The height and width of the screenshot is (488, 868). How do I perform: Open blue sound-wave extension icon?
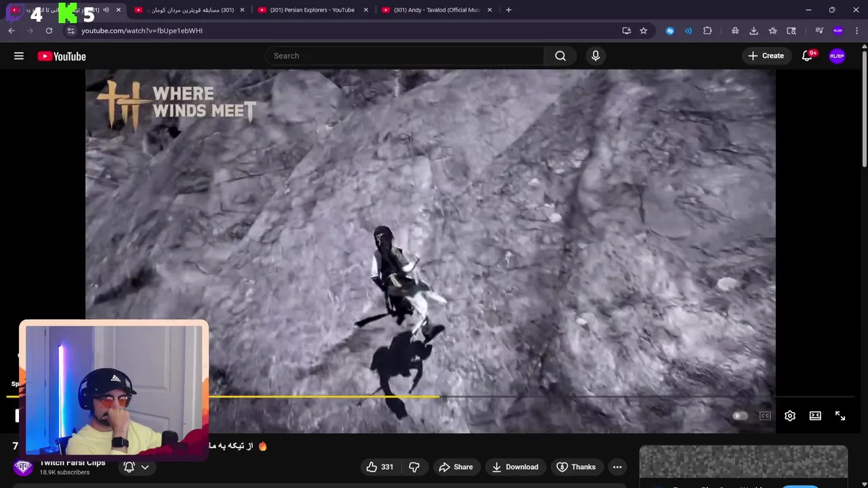(x=688, y=30)
